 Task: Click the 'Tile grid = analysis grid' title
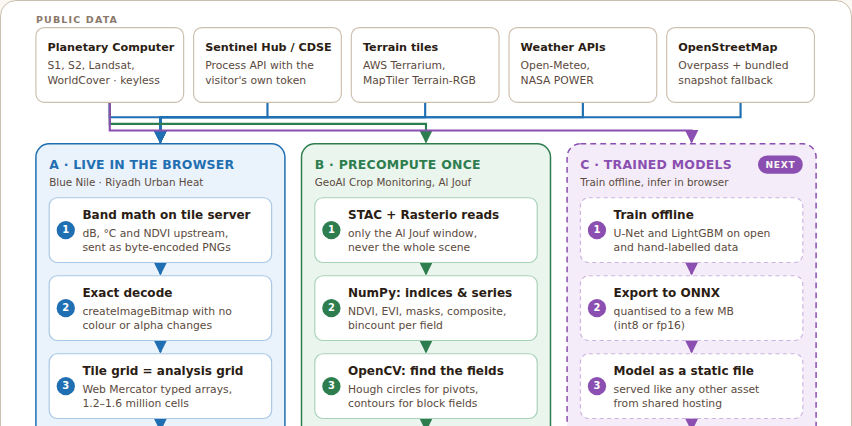[x=163, y=371]
